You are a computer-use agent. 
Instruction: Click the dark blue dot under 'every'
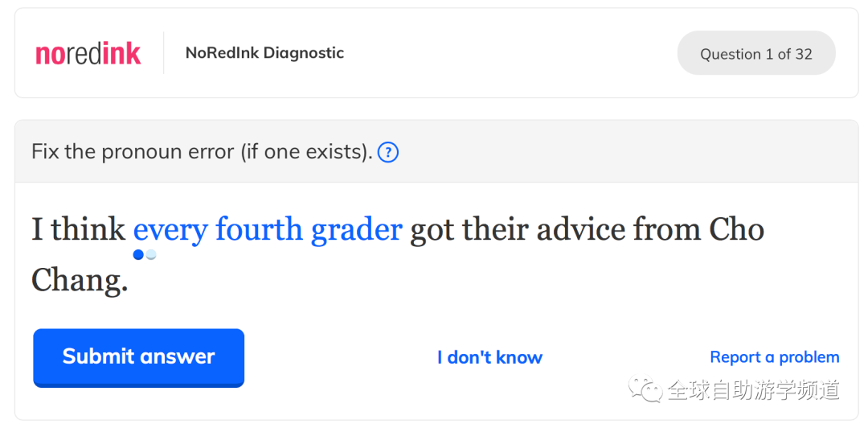[138, 254]
